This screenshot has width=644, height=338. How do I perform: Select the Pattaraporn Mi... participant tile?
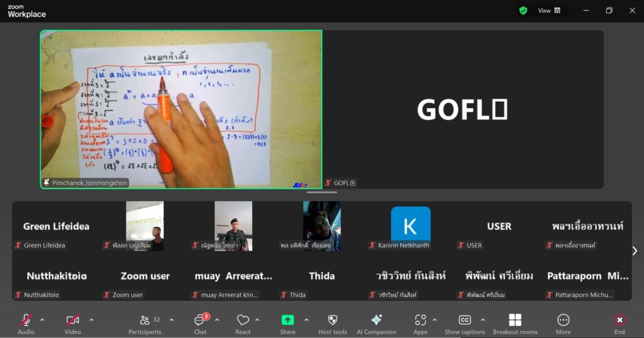pyautogui.click(x=587, y=276)
